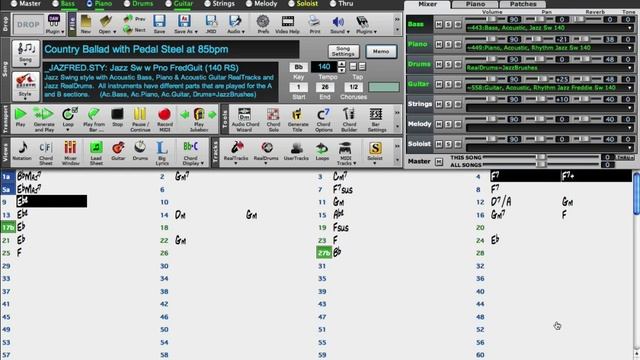Open the Chord Solo tool

273,119
